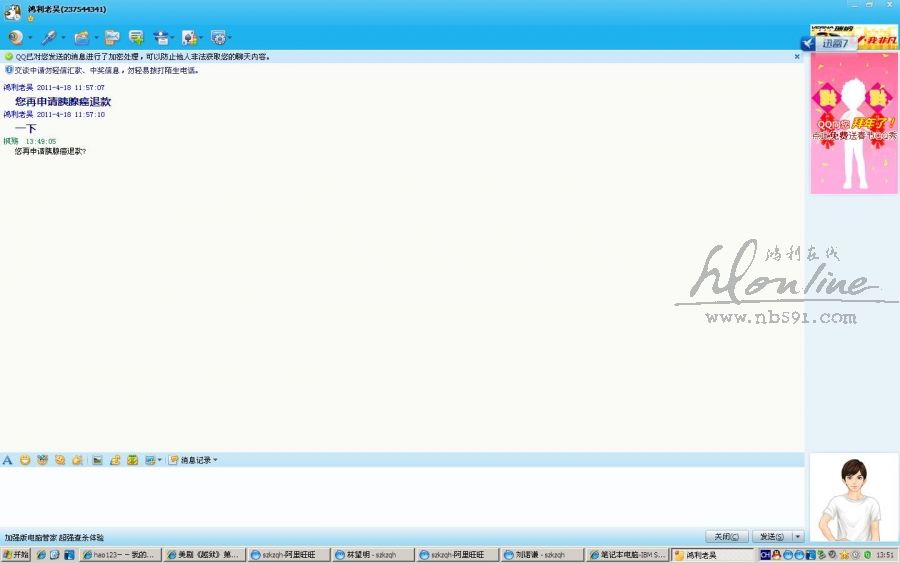Click in the message input box
Screen dimensions: 900x563
[400, 495]
